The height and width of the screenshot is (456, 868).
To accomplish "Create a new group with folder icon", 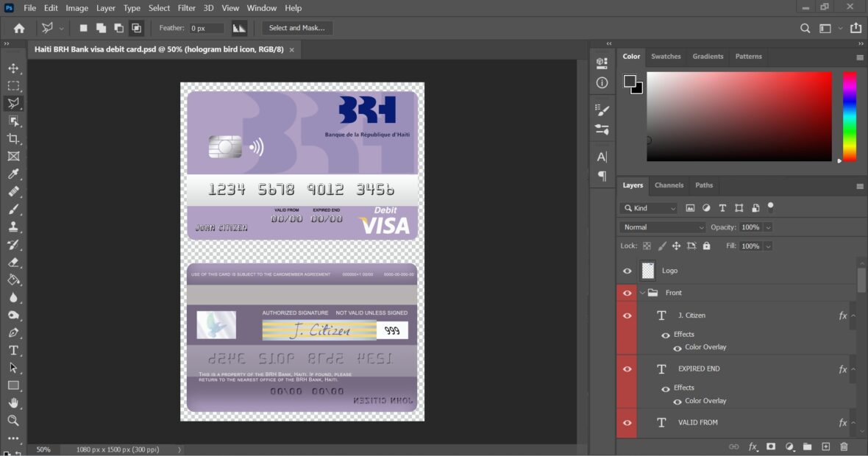I will [806, 446].
